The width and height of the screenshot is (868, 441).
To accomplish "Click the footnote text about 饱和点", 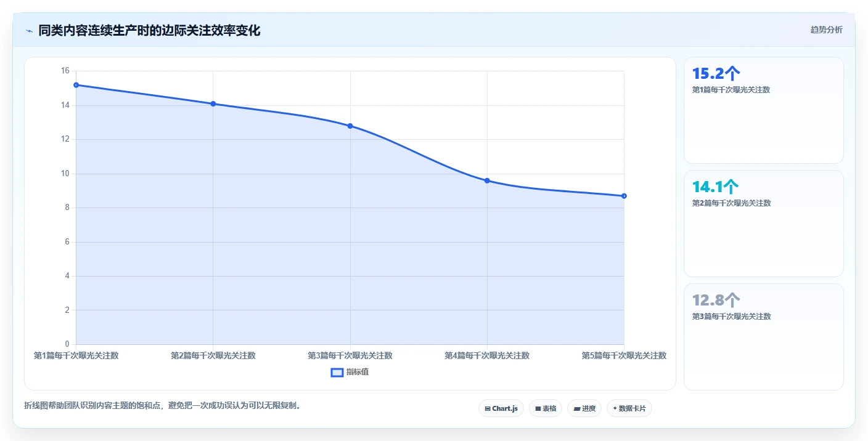I will (163, 405).
